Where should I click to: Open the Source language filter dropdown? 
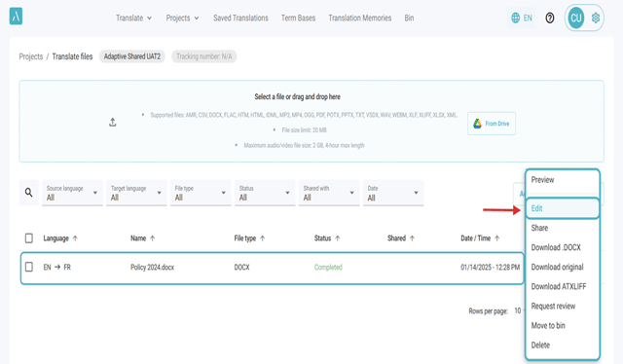(x=72, y=193)
